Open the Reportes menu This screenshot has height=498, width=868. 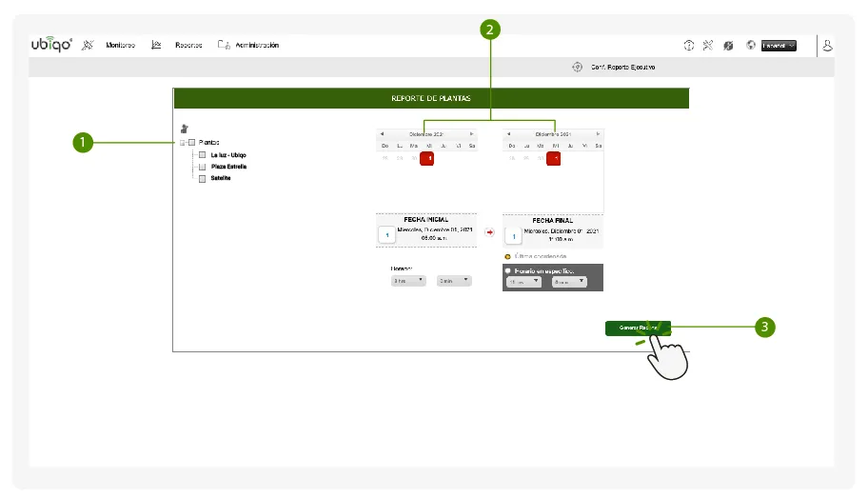188,45
